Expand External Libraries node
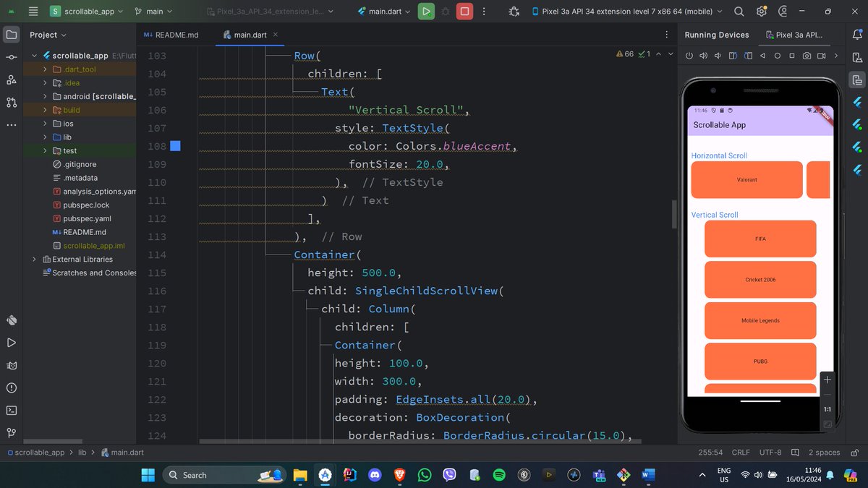The width and height of the screenshot is (868, 488). [34, 260]
